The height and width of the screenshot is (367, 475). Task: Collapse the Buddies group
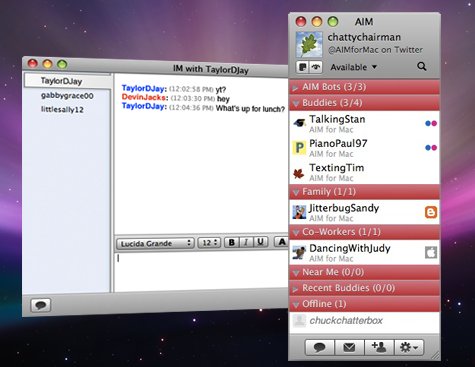point(296,103)
